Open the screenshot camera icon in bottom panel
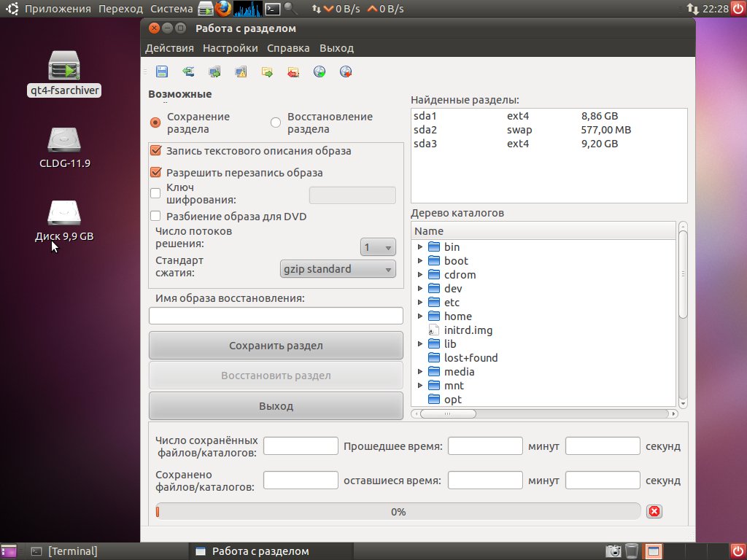747x560 pixels. (x=614, y=551)
